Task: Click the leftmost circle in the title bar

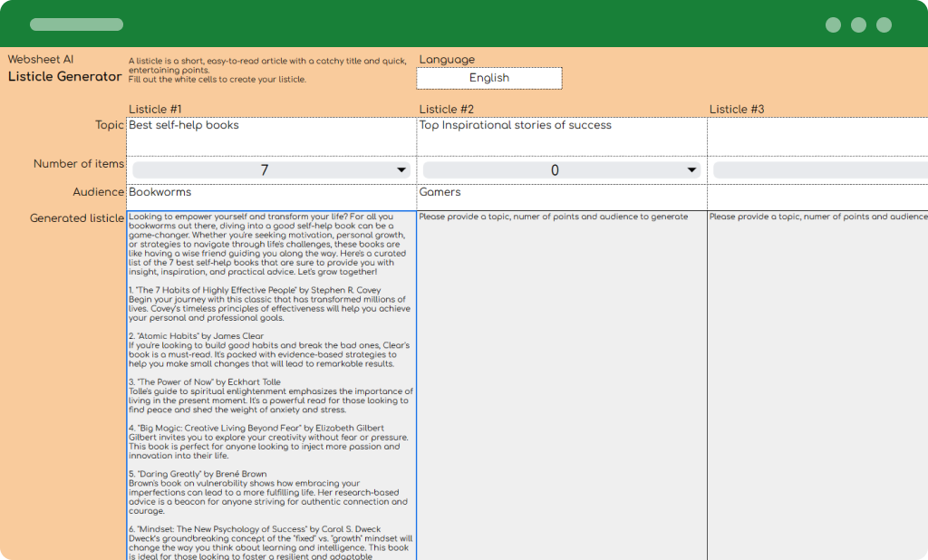Action: (833, 24)
